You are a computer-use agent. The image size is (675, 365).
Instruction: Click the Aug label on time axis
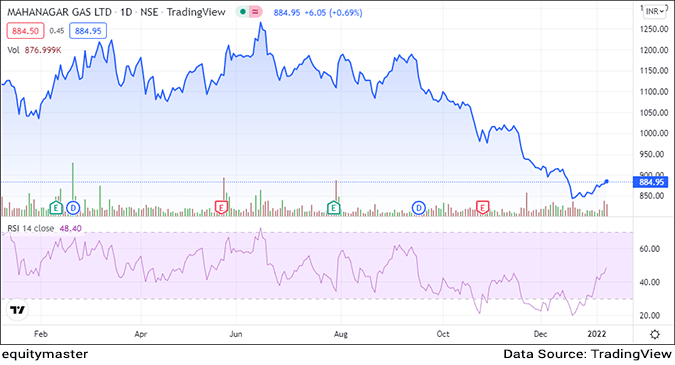pyautogui.click(x=341, y=334)
